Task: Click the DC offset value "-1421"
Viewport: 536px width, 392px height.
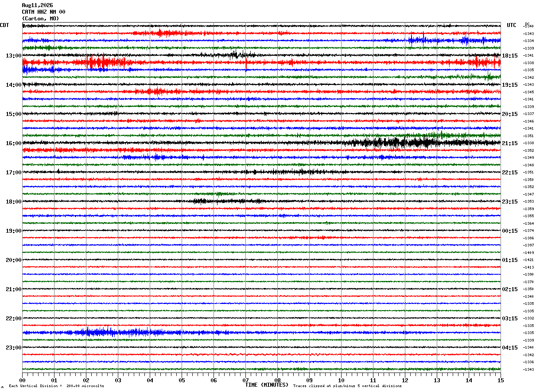Action: click(x=528, y=260)
